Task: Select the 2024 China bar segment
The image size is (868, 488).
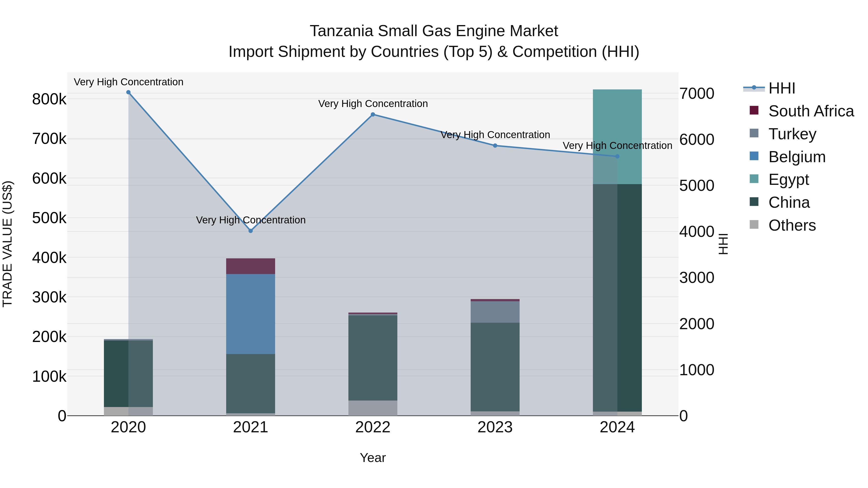Action: [x=617, y=298]
